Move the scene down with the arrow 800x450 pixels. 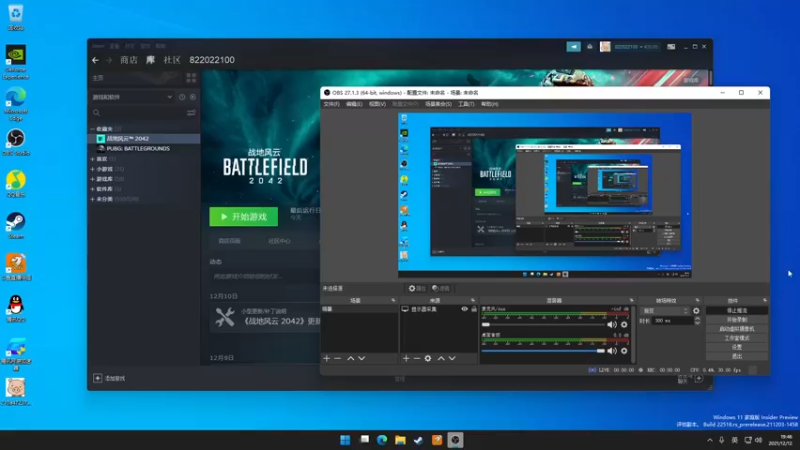pos(362,359)
